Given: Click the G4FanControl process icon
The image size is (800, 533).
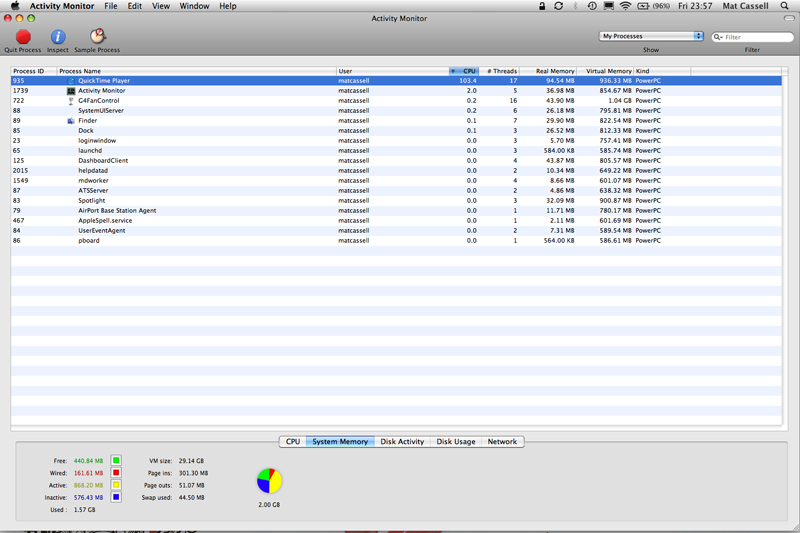Looking at the screenshot, I should pos(71,101).
